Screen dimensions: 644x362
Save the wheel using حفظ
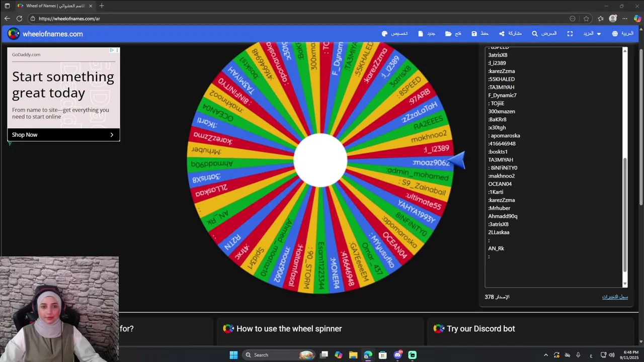pyautogui.click(x=480, y=34)
